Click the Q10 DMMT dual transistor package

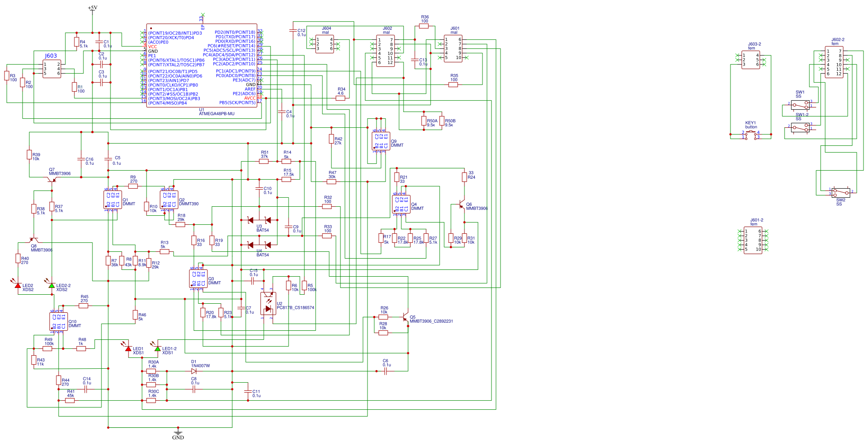pyautogui.click(x=59, y=322)
